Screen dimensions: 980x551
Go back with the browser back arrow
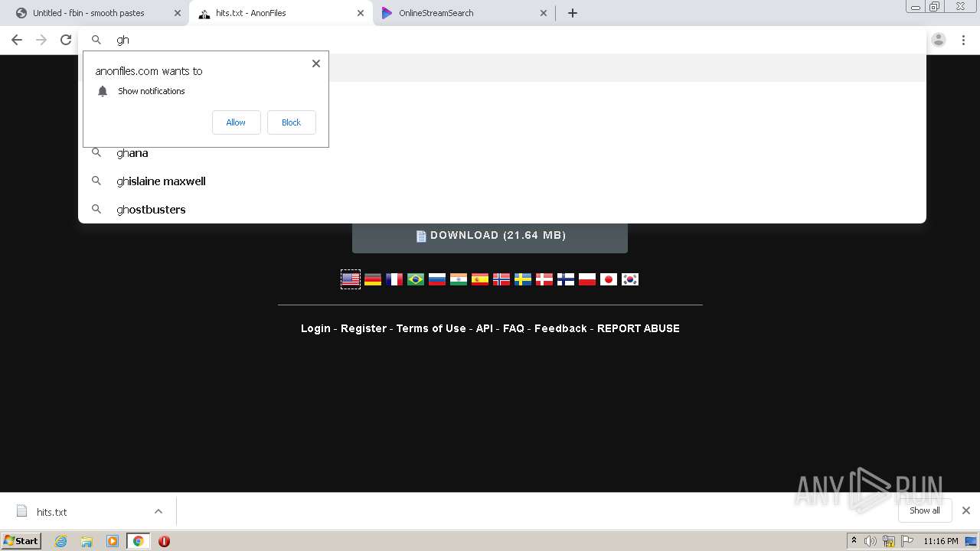point(17,40)
